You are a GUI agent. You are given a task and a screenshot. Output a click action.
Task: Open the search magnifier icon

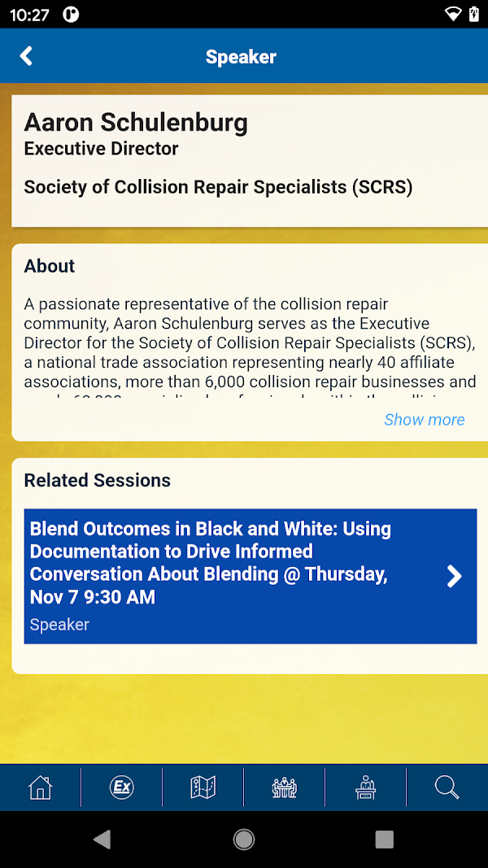point(447,787)
